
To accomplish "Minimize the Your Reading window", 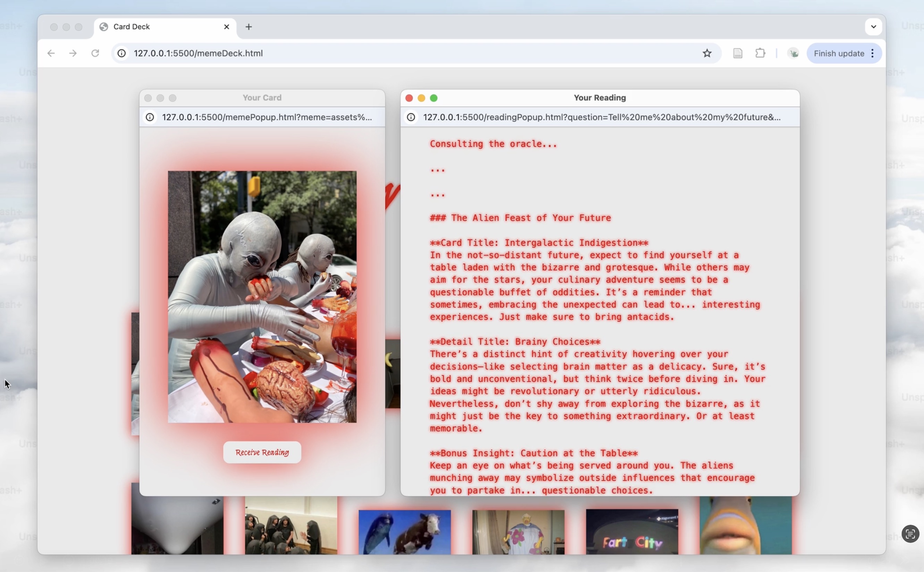I will coord(421,98).
